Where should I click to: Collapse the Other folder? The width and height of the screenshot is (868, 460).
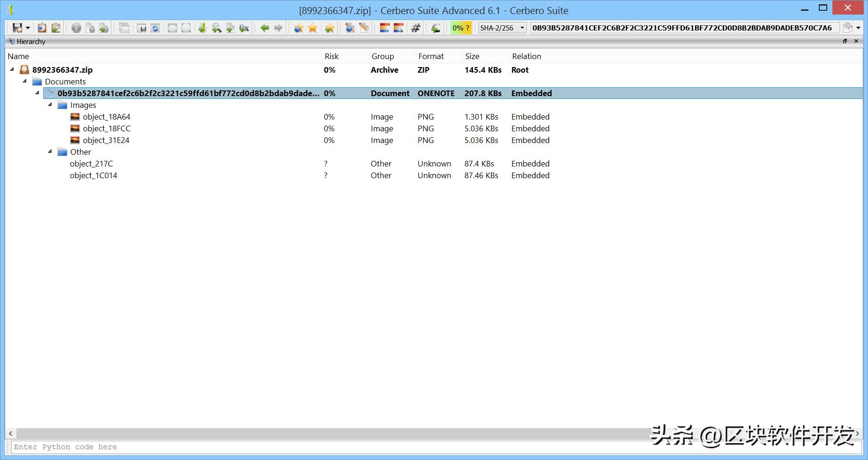tap(50, 151)
